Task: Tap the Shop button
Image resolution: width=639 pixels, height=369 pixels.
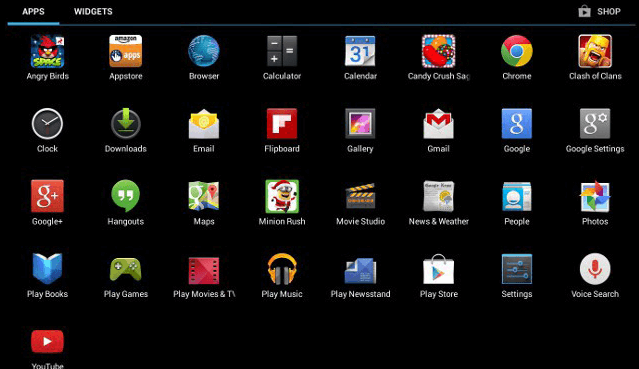Action: click(599, 11)
